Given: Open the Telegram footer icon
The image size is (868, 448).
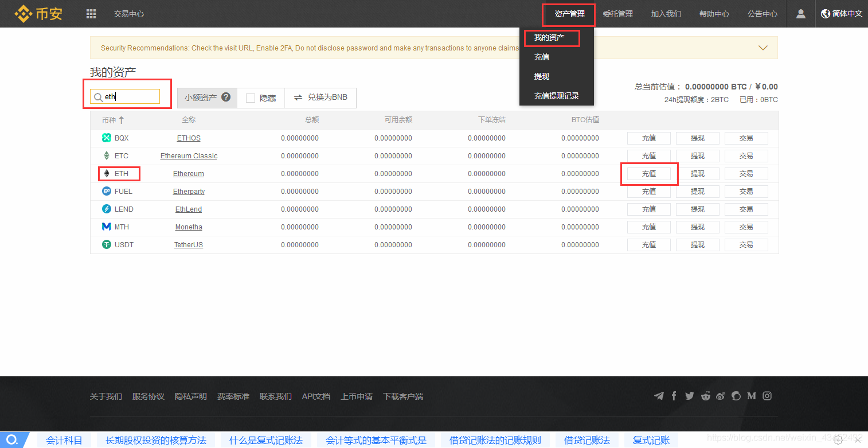Looking at the screenshot, I should pyautogui.click(x=659, y=396).
